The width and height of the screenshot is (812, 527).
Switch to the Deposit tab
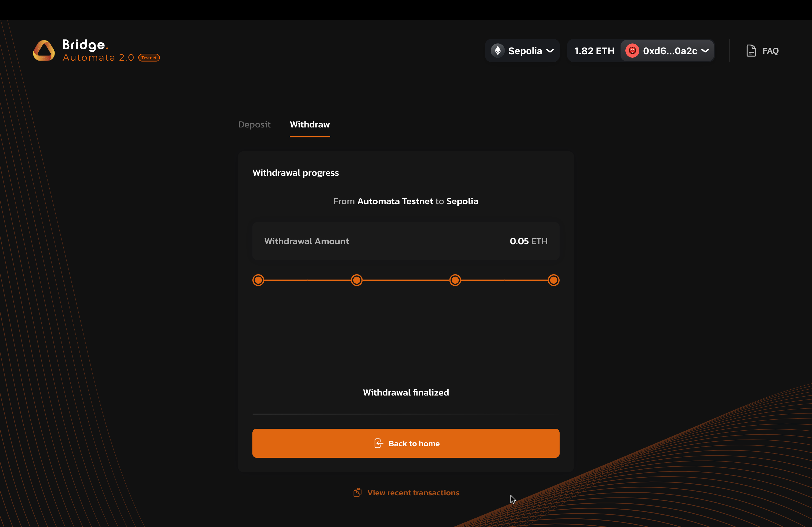tap(254, 125)
